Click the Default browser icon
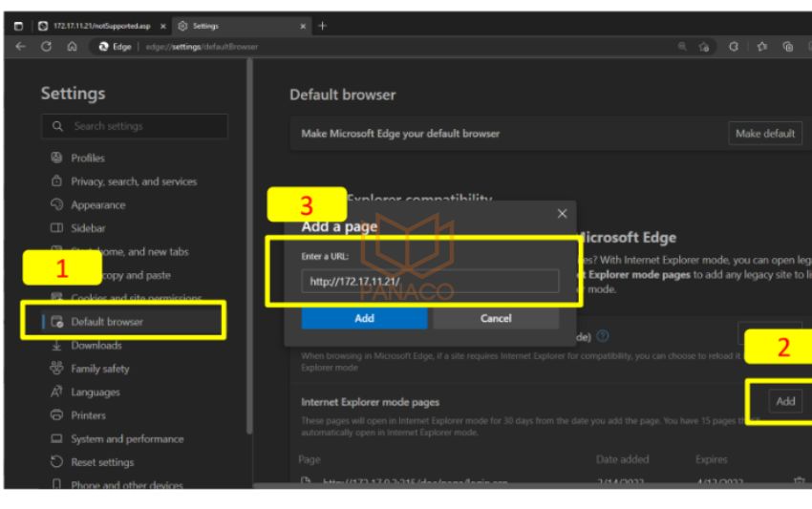 (x=57, y=322)
